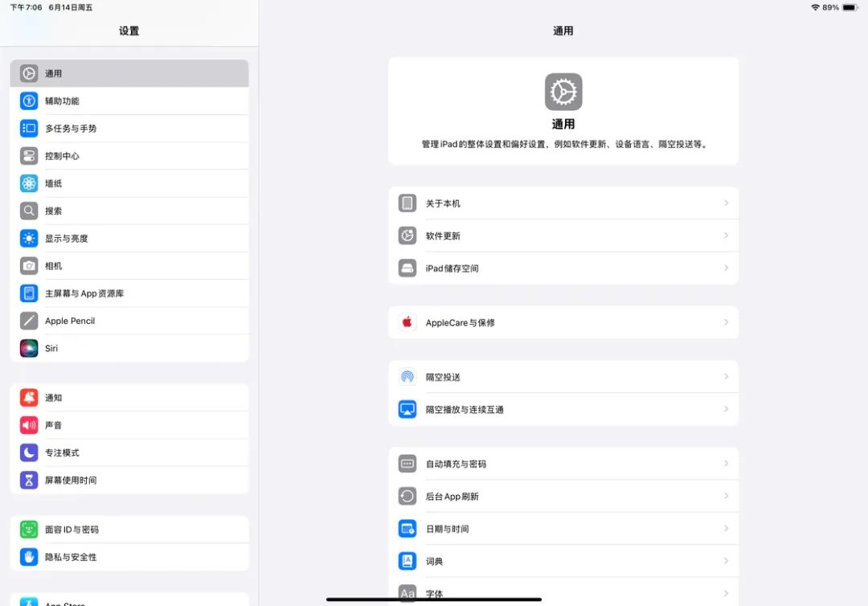The image size is (868, 606).
Task: Tap the Accessibility (辅助功能) icon in sidebar
Action: point(29,101)
